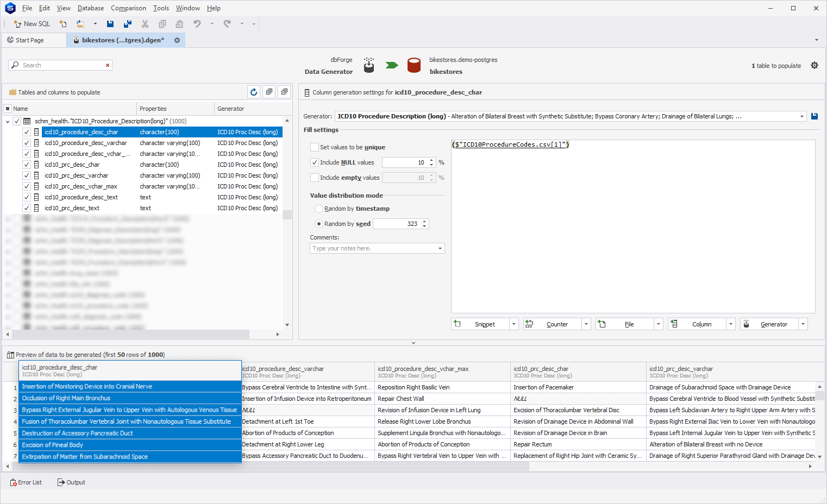Image resolution: width=827 pixels, height=504 pixels.
Task: Click the icd10_prc_desc_char preview column header
Action: coord(578,372)
